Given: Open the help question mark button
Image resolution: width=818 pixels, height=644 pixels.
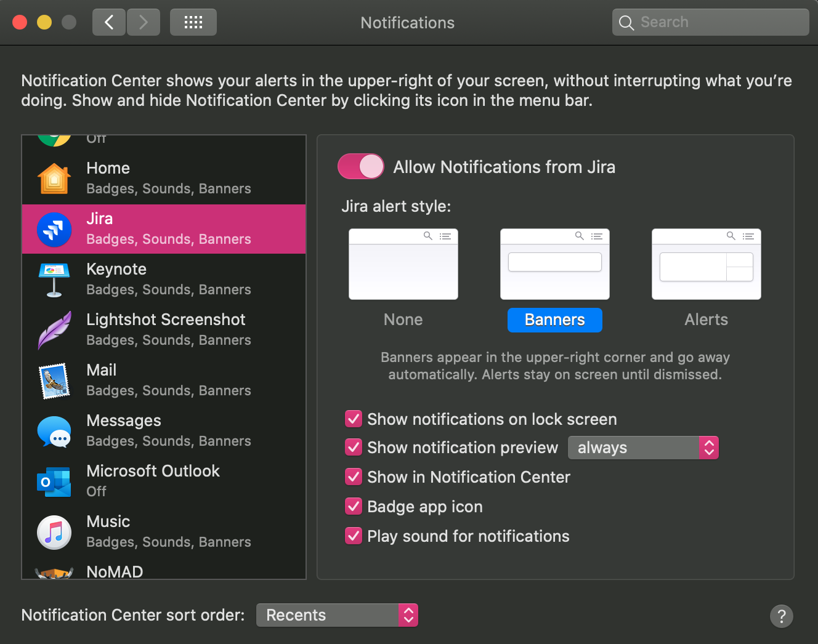Looking at the screenshot, I should coord(781,616).
